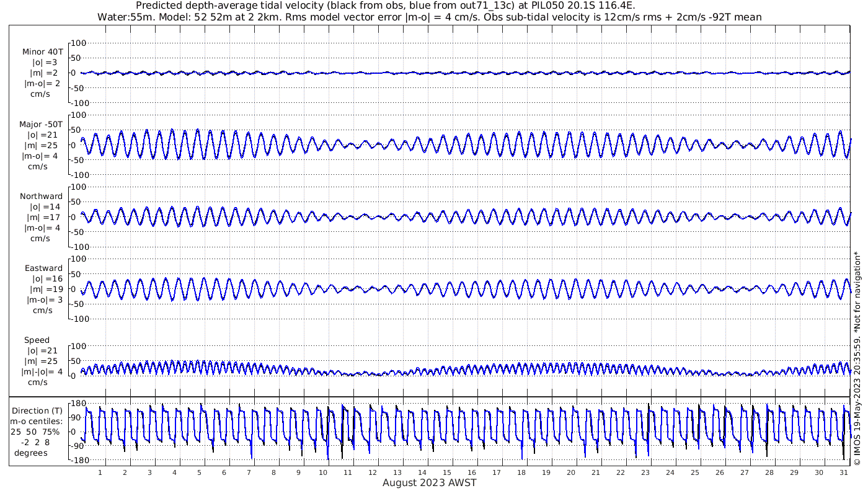Click '|m| =17' under Northward
Viewport: 868px width, 496px height.
pos(45,218)
